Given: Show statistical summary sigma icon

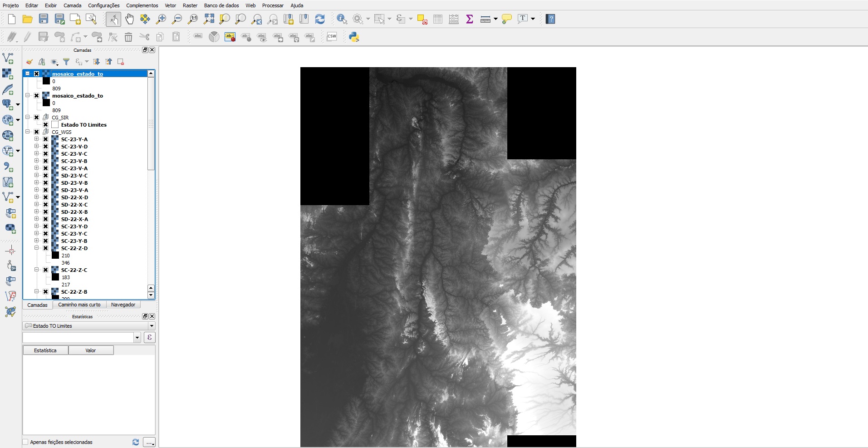Looking at the screenshot, I should (470, 19).
